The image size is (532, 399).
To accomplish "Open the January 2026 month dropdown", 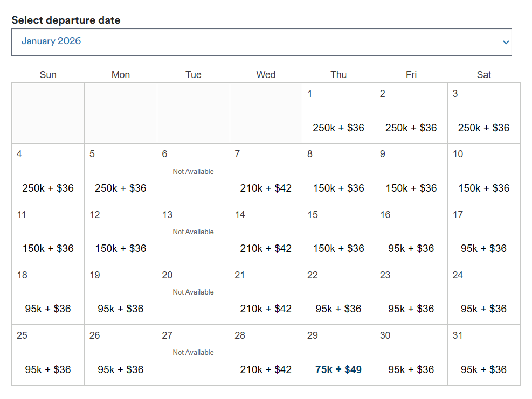I will 261,42.
